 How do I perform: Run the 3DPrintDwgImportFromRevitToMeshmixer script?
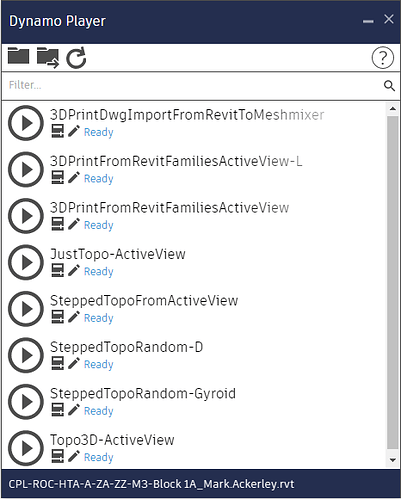tap(26, 123)
